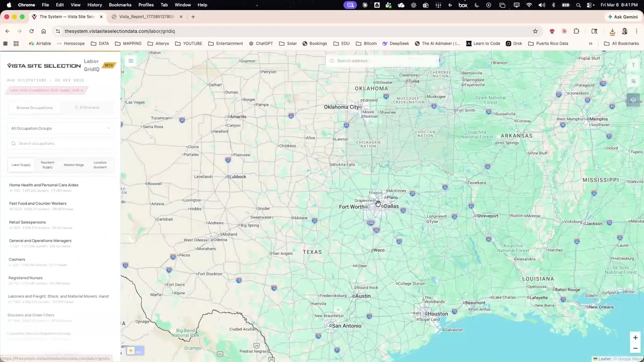The width and height of the screenshot is (644, 362).
Task: Click Ask Gemini button
Action: click(x=623, y=17)
